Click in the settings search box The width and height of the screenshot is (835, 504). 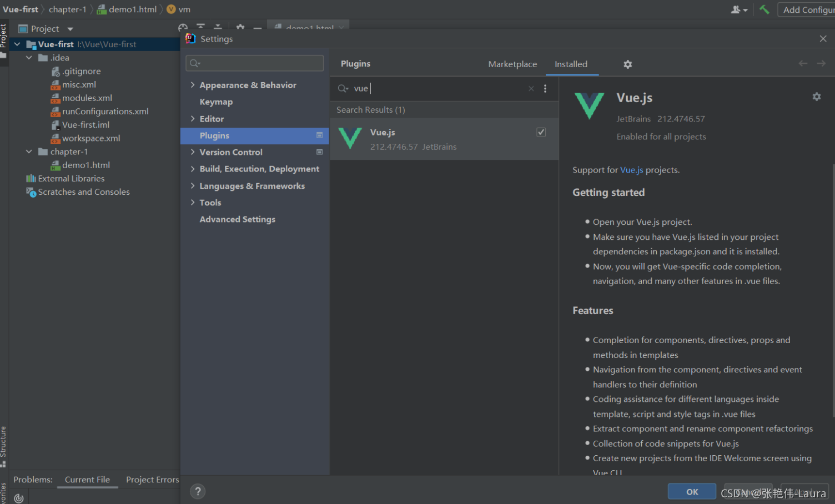click(x=255, y=63)
